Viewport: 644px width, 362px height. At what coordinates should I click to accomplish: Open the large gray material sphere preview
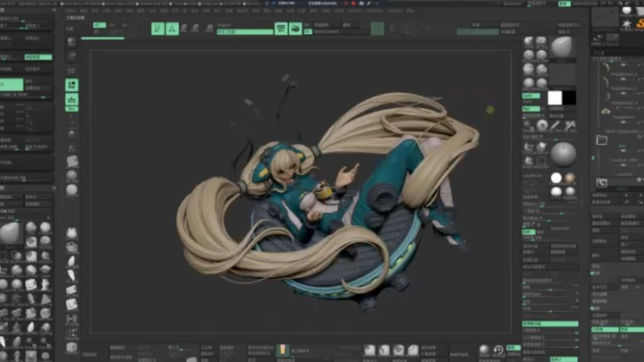point(563,155)
